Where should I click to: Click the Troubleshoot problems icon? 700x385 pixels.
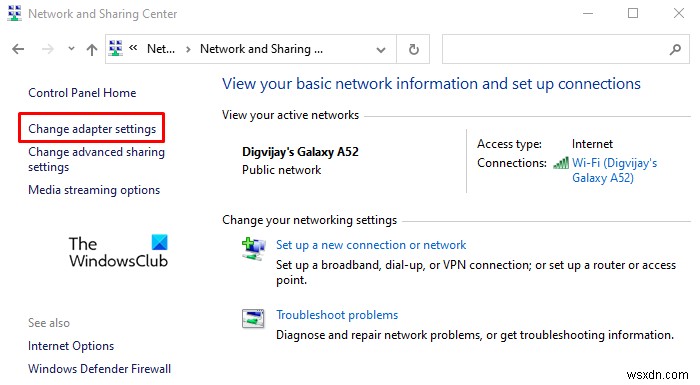(x=253, y=318)
